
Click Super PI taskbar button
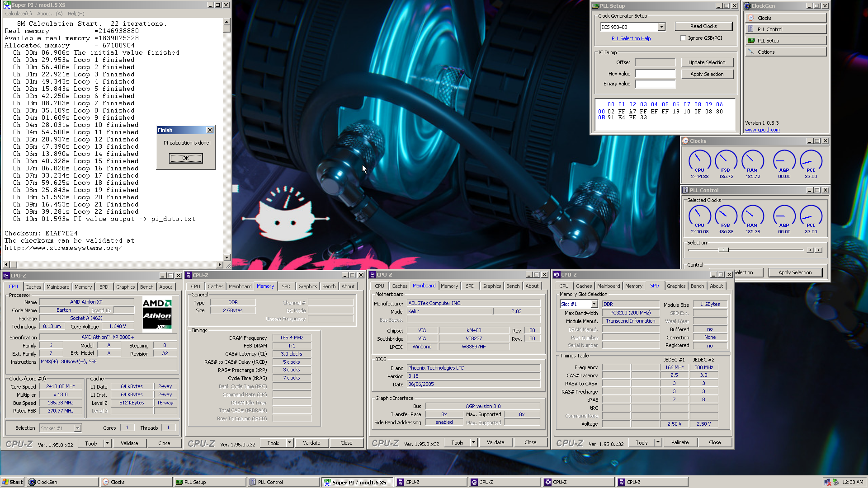(x=357, y=482)
